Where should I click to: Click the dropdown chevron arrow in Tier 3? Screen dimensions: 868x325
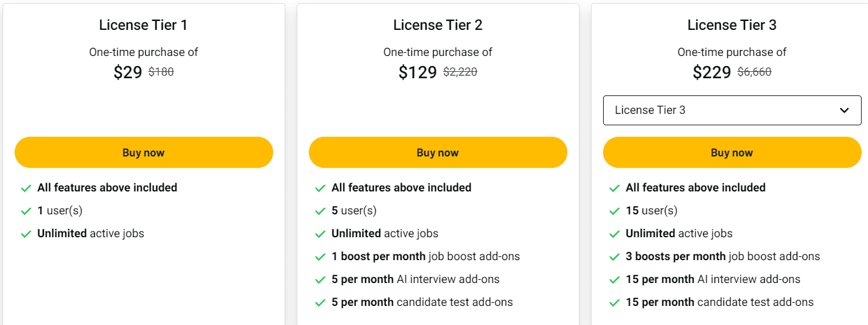coord(844,110)
